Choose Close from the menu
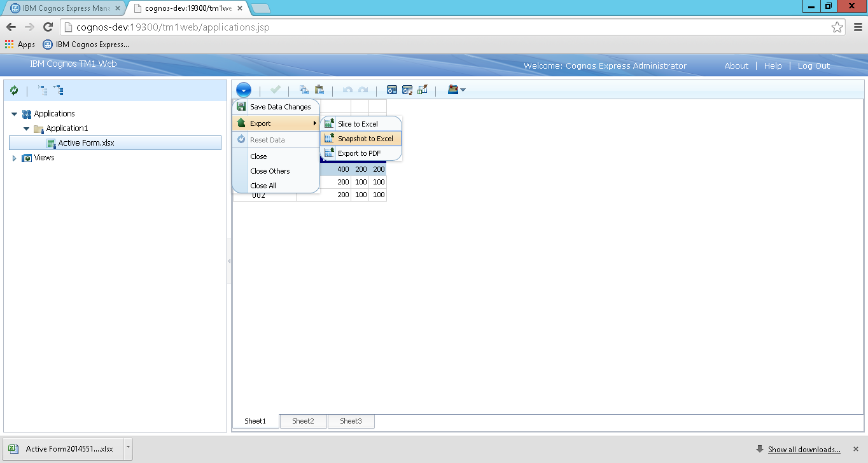This screenshot has height=463, width=868. point(276,156)
